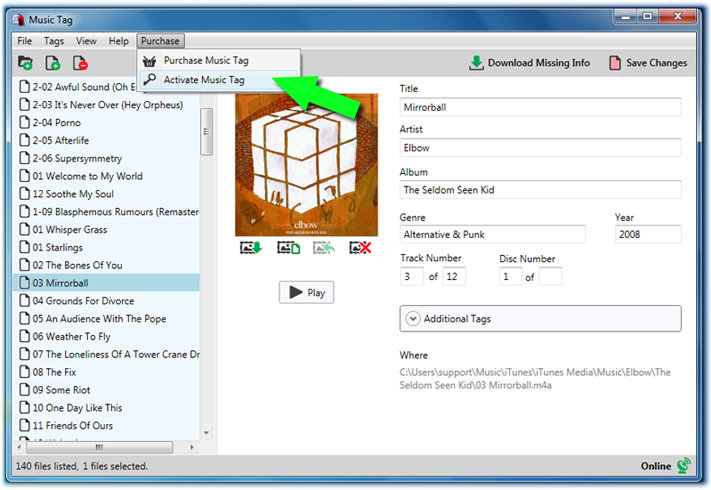Select 12 Soothe My Soul

[x=107, y=194]
